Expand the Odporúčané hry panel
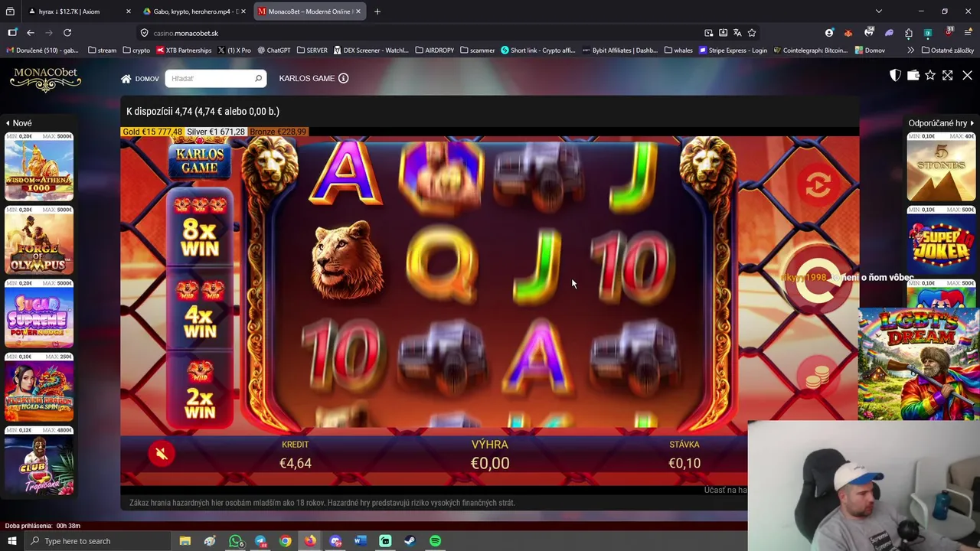This screenshot has height=551, width=980. point(941,123)
